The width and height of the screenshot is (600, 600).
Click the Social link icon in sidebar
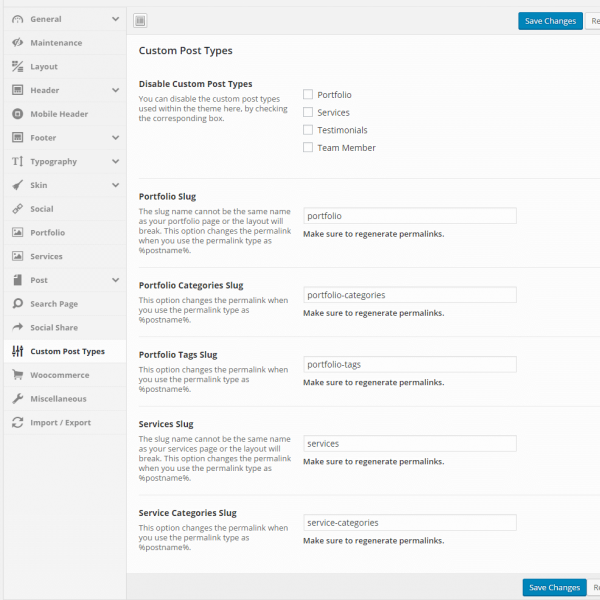click(x=18, y=209)
